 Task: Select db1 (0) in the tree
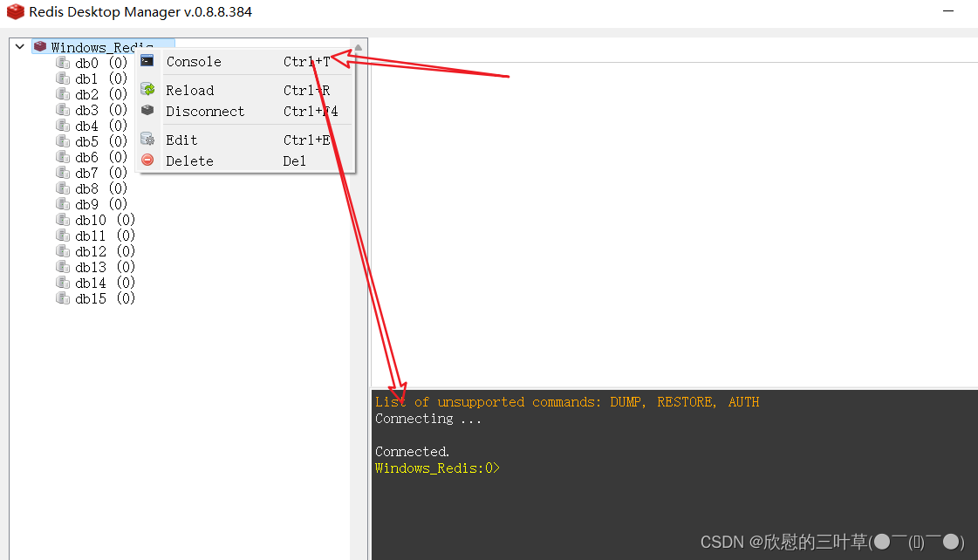[x=101, y=79]
